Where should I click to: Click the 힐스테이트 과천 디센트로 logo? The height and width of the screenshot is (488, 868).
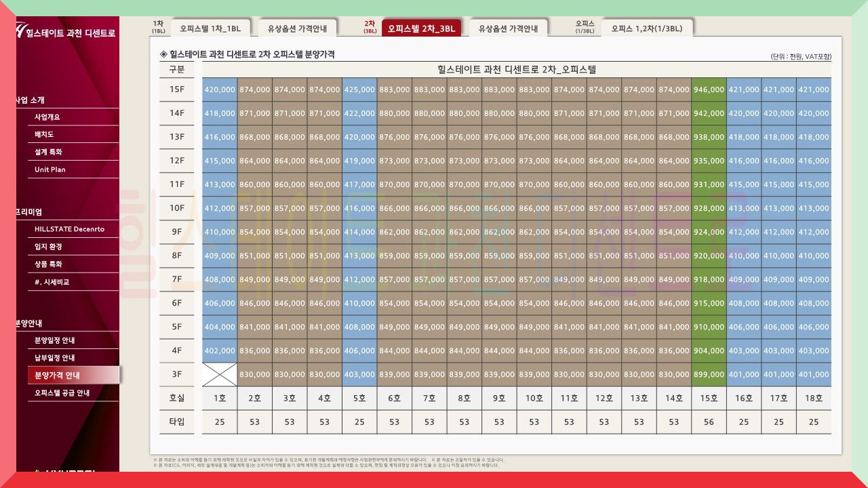[66, 32]
